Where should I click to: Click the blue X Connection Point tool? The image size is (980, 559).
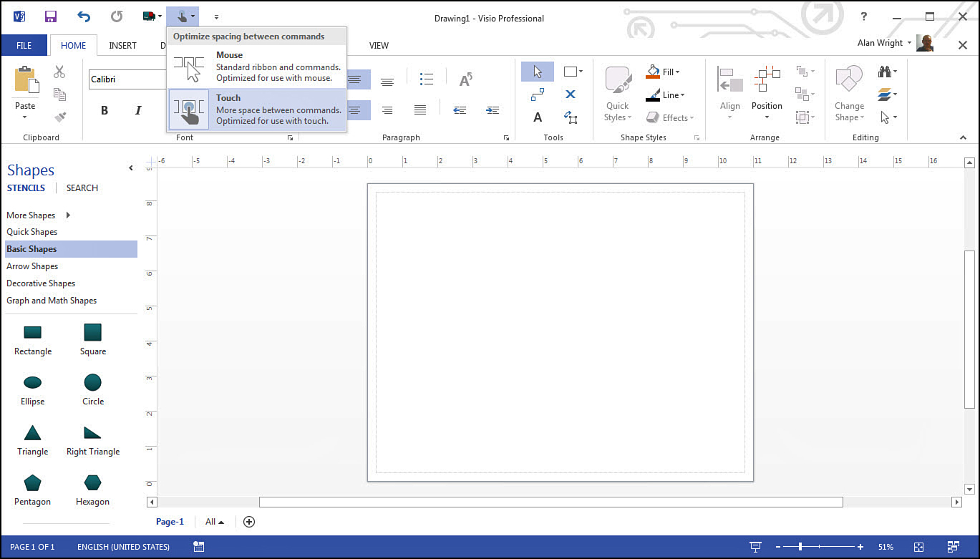coord(571,94)
